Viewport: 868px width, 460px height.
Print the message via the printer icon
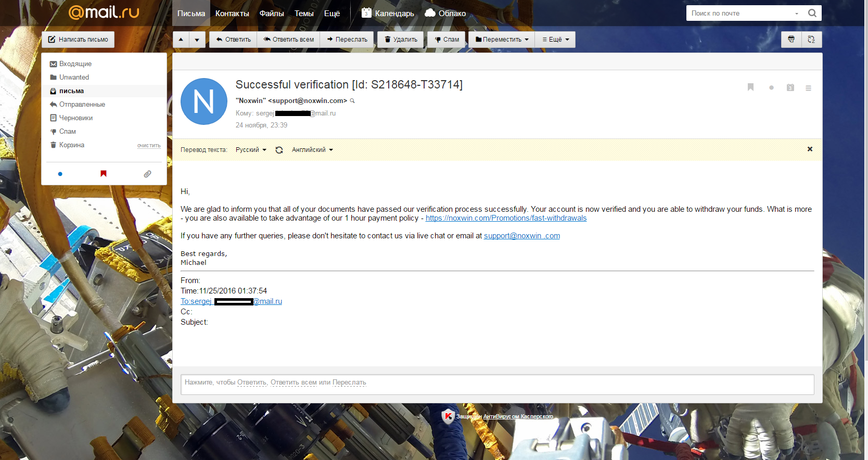click(791, 40)
